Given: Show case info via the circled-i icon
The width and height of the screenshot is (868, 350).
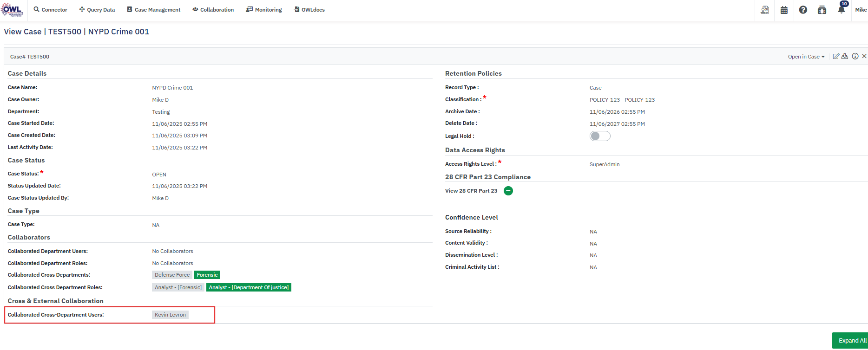Looking at the screenshot, I should pos(855,56).
